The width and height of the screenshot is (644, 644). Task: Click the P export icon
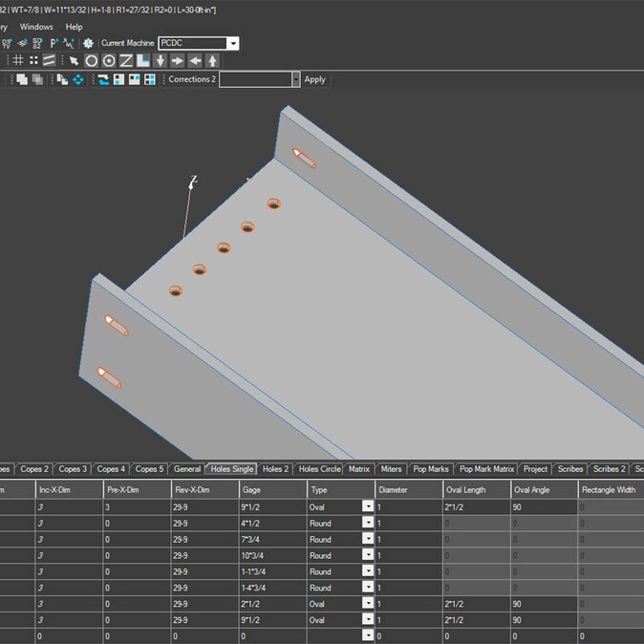[54, 43]
